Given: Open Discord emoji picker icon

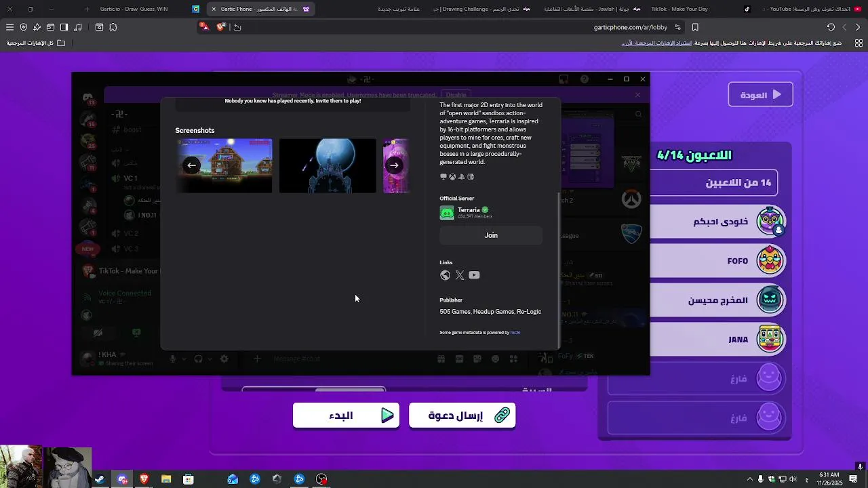Looking at the screenshot, I should pos(496,359).
